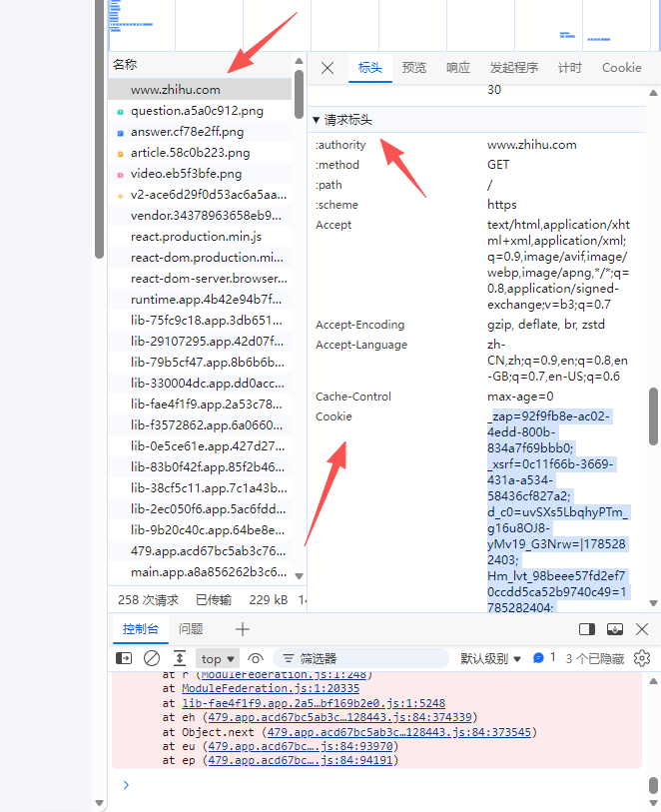Collapse the 请求标头 section

(317, 120)
